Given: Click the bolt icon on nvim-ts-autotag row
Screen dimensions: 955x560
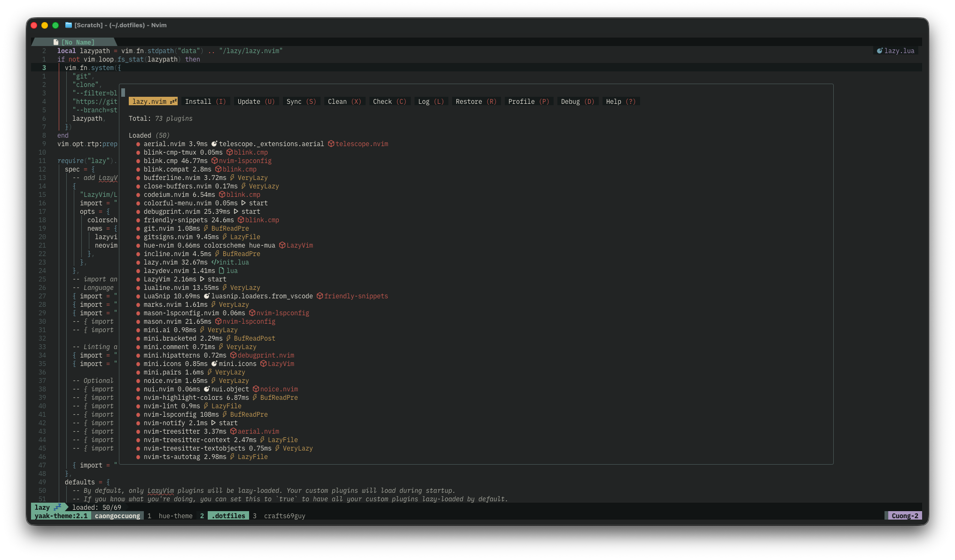Looking at the screenshot, I should click(232, 457).
